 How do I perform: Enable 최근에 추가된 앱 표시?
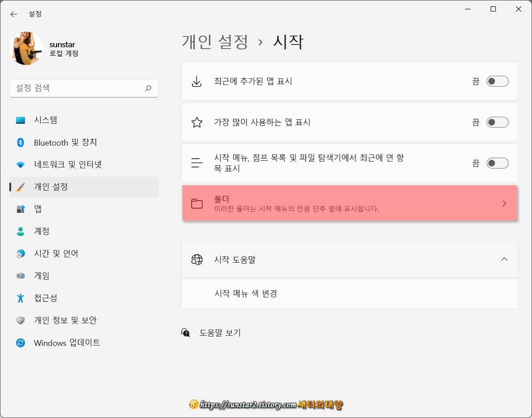[x=497, y=81]
